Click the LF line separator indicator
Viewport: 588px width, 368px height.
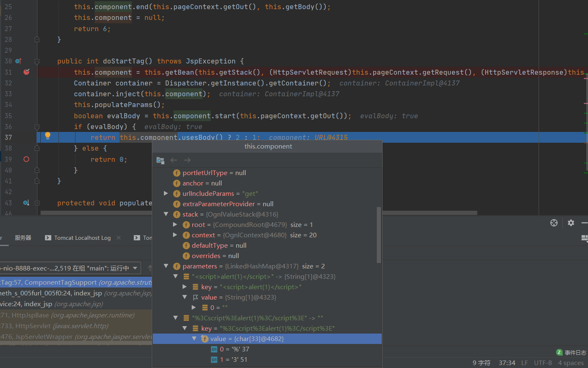[525, 363]
